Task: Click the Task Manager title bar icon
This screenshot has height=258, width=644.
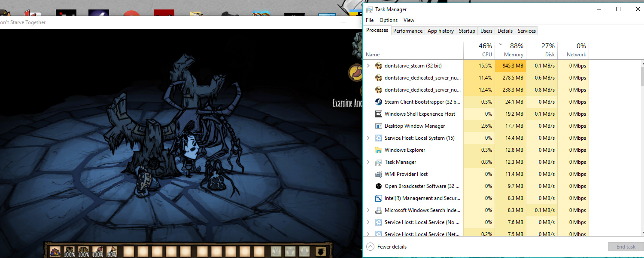Action: coord(369,9)
